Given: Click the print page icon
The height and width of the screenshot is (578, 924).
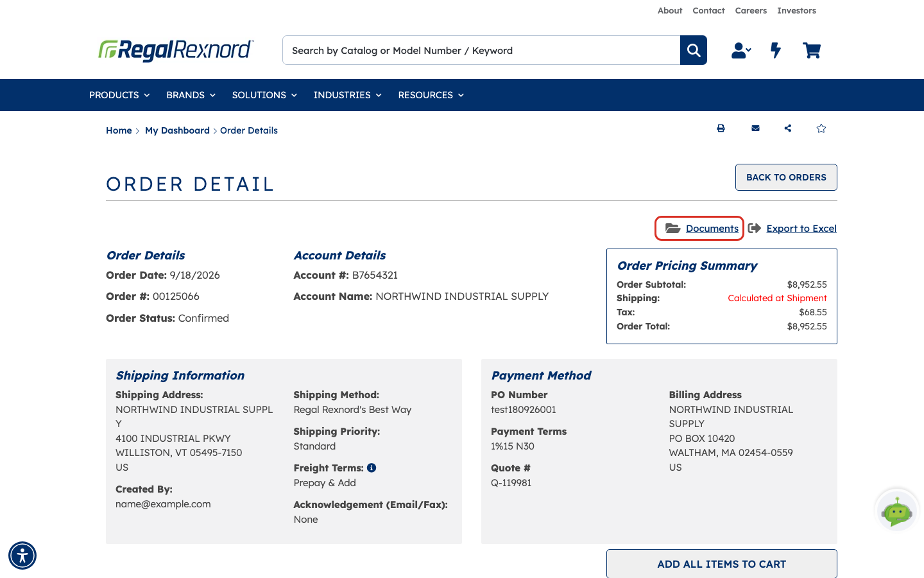Looking at the screenshot, I should click(x=721, y=128).
